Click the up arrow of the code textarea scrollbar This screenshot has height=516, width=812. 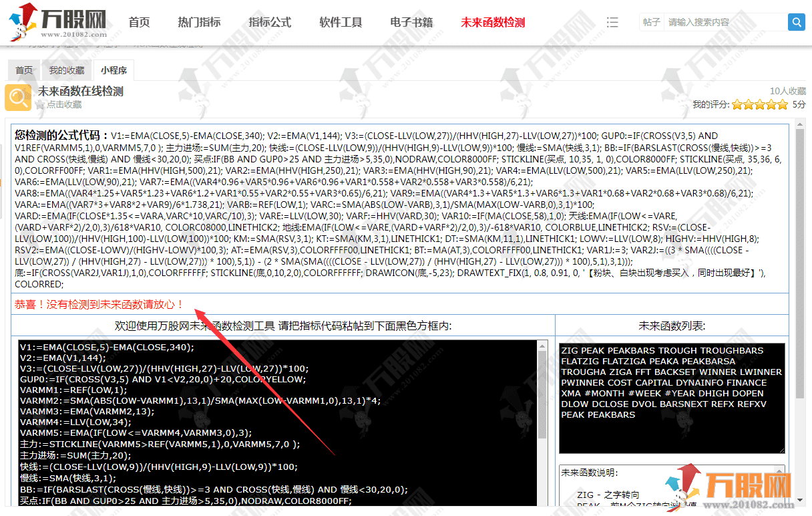[x=542, y=345]
